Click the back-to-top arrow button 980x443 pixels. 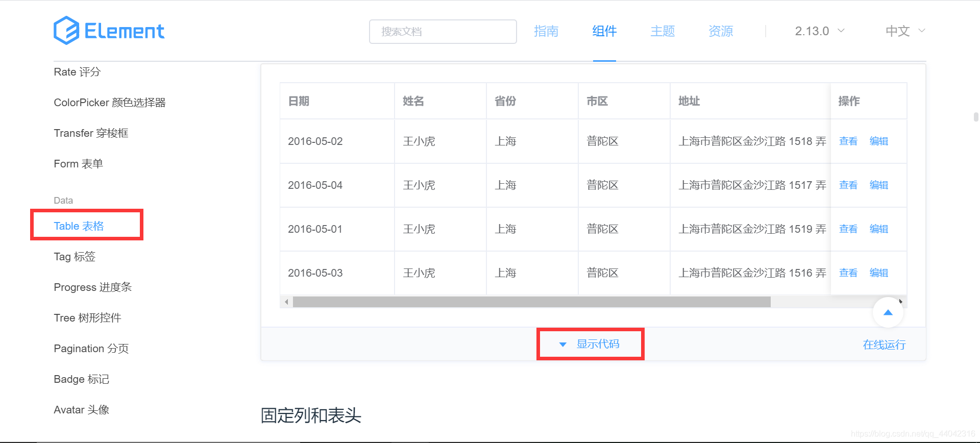[x=888, y=312]
